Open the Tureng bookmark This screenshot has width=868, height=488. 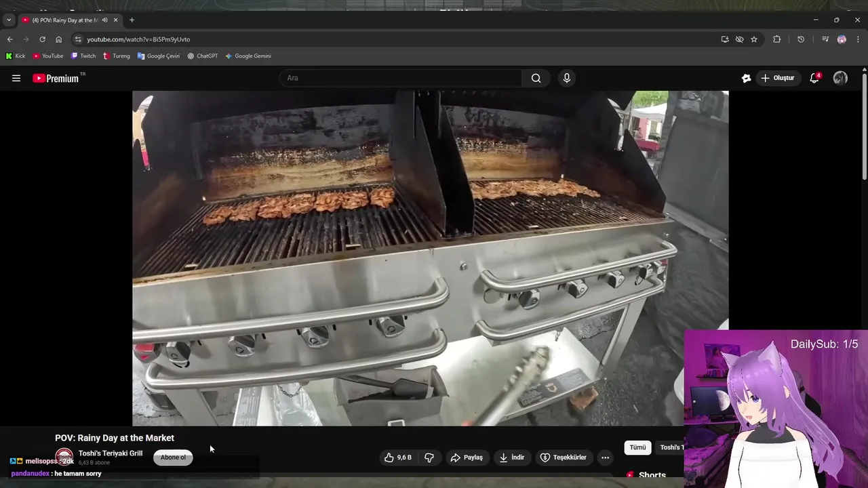(x=117, y=56)
